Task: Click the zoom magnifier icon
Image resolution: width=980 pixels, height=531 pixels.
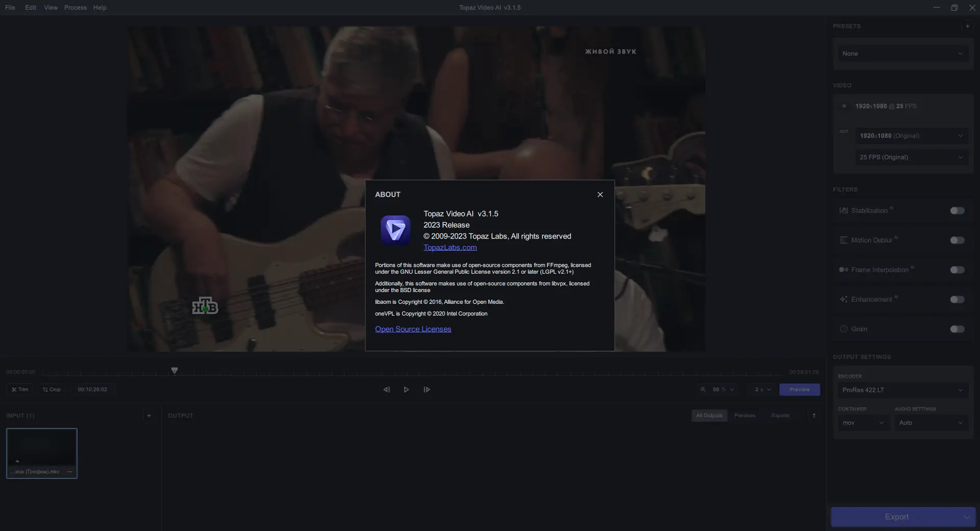Action: (703, 390)
